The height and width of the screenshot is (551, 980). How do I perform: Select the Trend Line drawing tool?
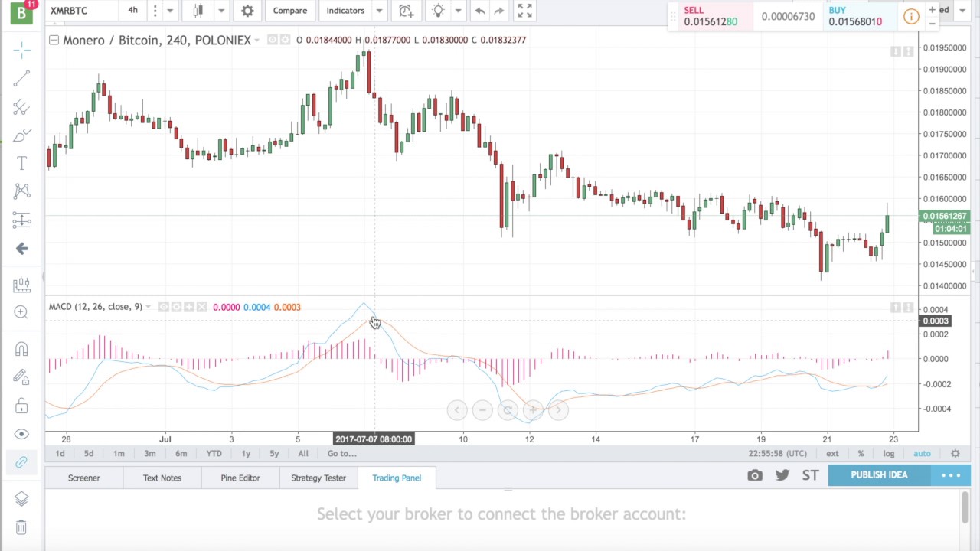click(x=21, y=78)
